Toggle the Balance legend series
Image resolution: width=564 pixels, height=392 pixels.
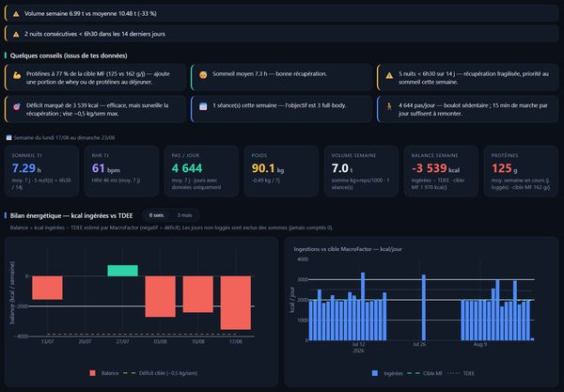pos(104,373)
